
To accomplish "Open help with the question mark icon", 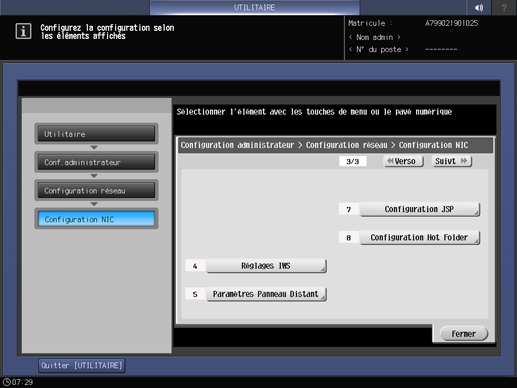I will (504, 7).
